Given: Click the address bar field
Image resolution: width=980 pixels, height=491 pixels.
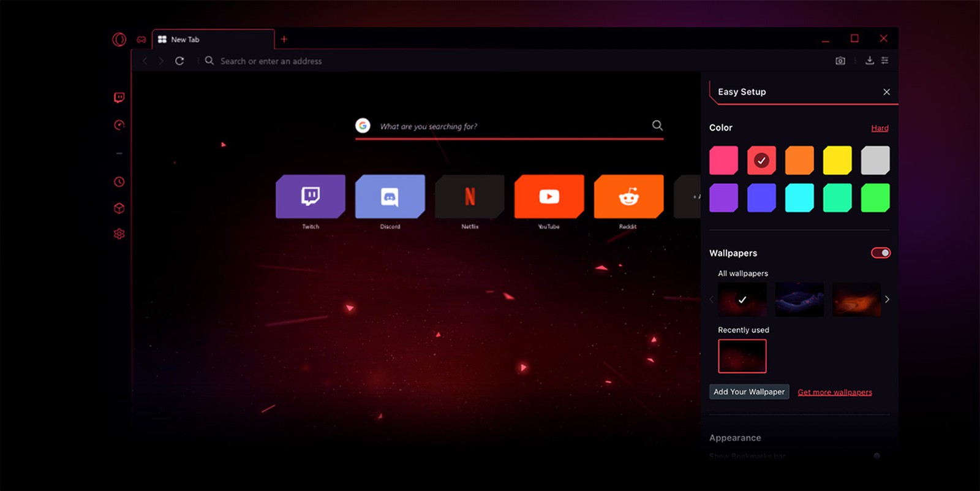Looking at the screenshot, I should (x=514, y=61).
